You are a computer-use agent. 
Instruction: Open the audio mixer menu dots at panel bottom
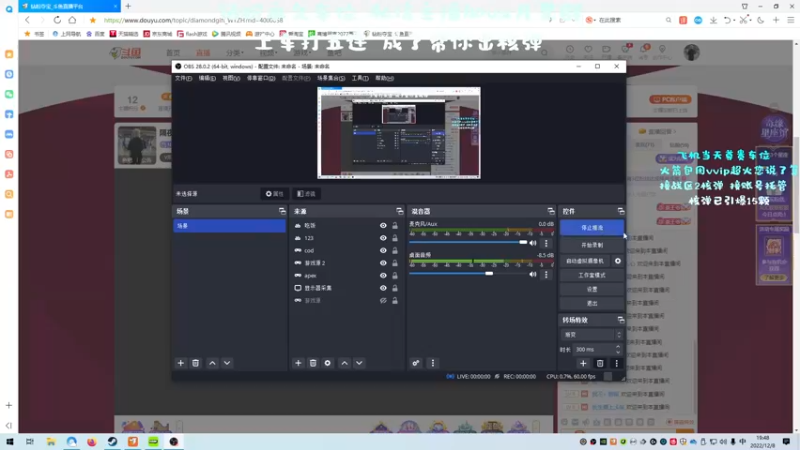tap(433, 363)
